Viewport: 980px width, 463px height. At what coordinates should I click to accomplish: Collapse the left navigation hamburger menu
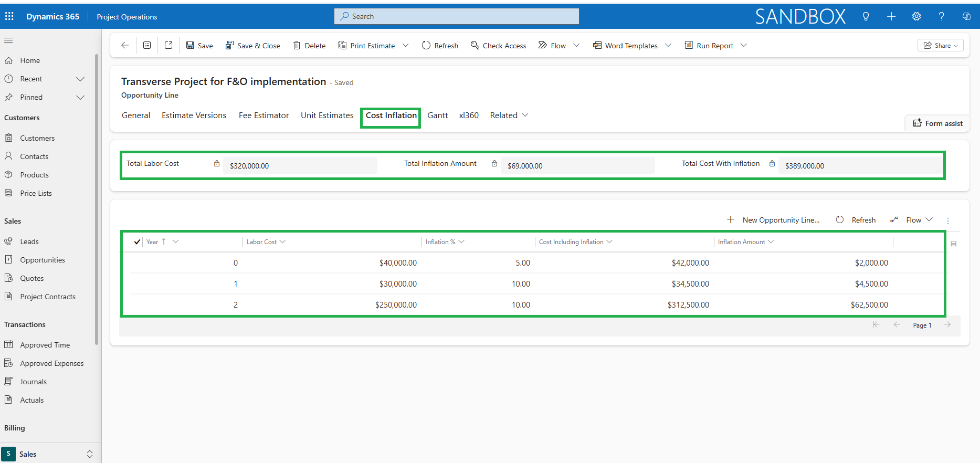8,40
